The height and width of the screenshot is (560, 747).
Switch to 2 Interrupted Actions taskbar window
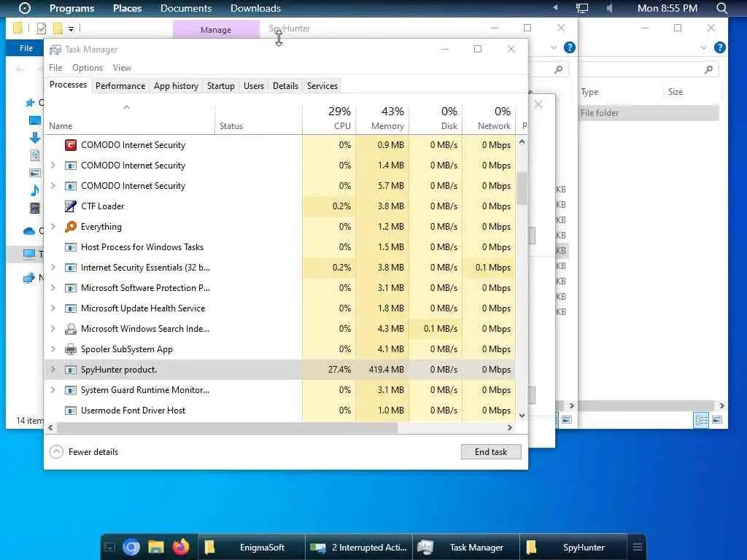click(x=358, y=547)
